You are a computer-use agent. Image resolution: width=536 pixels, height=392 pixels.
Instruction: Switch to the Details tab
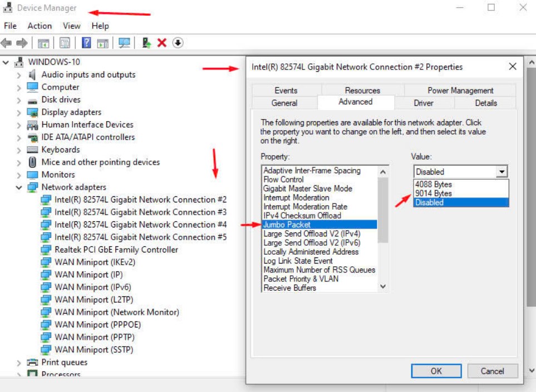point(486,103)
